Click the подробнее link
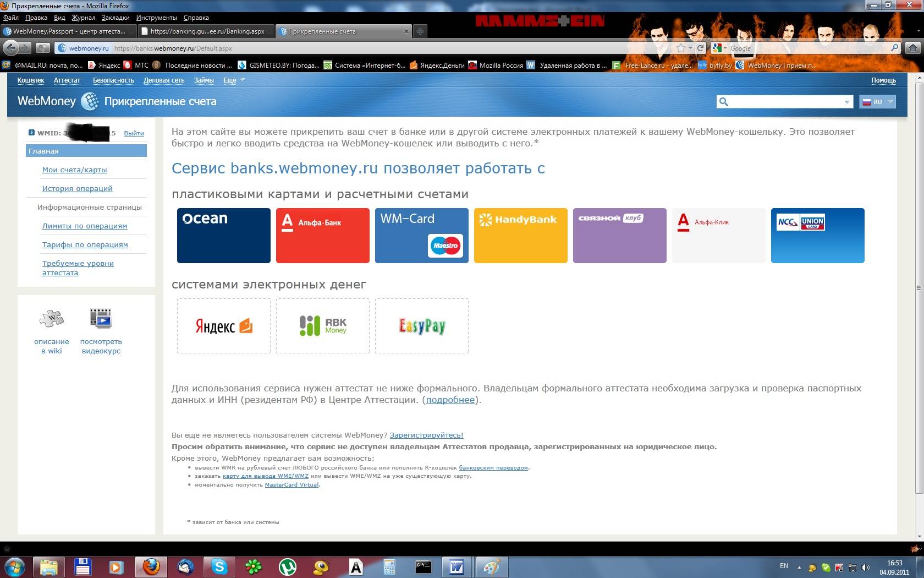The image size is (924, 578). (450, 400)
